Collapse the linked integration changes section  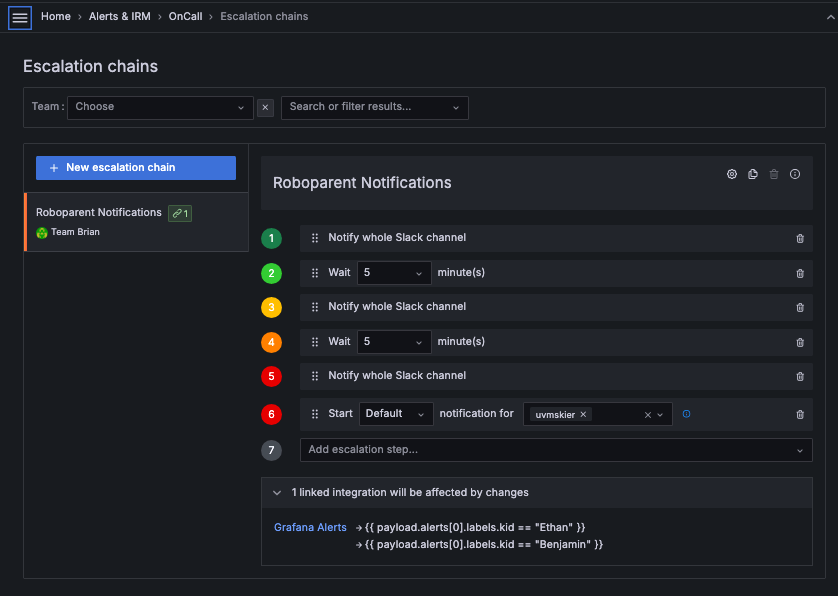point(277,492)
